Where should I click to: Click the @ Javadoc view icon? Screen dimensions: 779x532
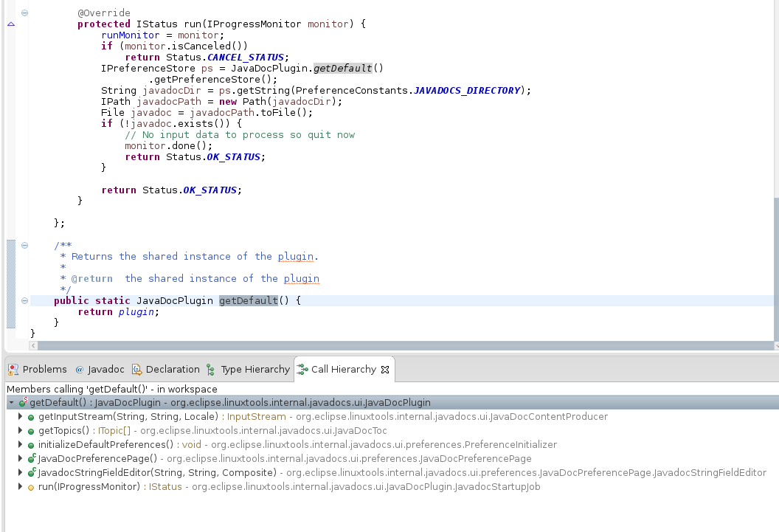point(80,369)
